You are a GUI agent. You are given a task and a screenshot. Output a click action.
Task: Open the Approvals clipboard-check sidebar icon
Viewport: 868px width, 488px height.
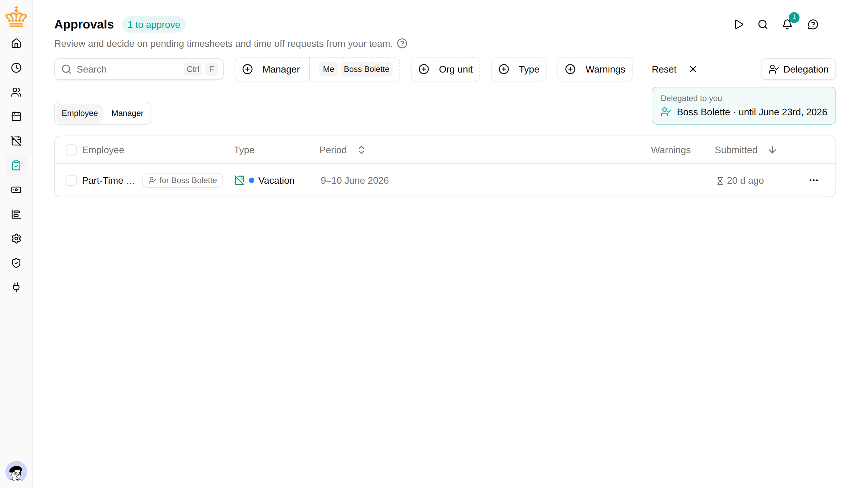[16, 165]
